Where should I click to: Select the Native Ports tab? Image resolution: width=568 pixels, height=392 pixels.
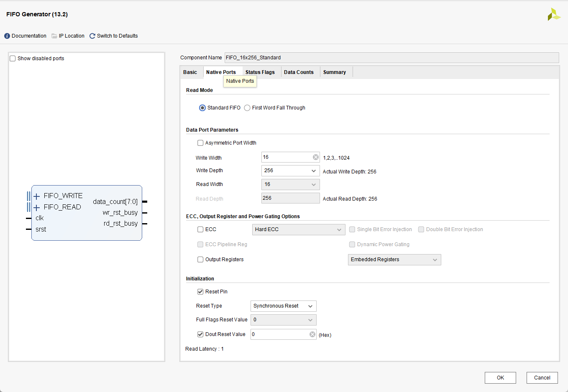(221, 72)
